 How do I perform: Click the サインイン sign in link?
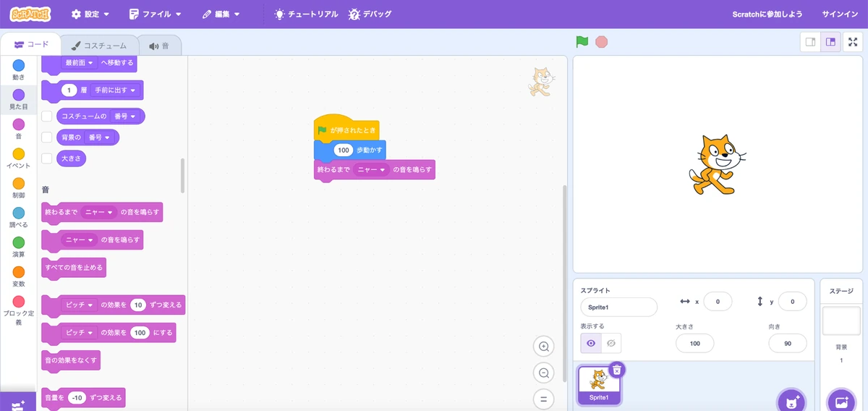click(840, 14)
